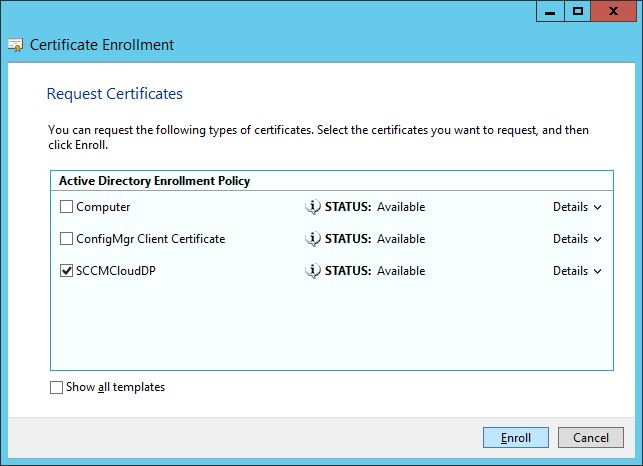This screenshot has width=643, height=466.
Task: Check the ConfigMgr Client Certificate checkbox
Action: pyautogui.click(x=66, y=239)
